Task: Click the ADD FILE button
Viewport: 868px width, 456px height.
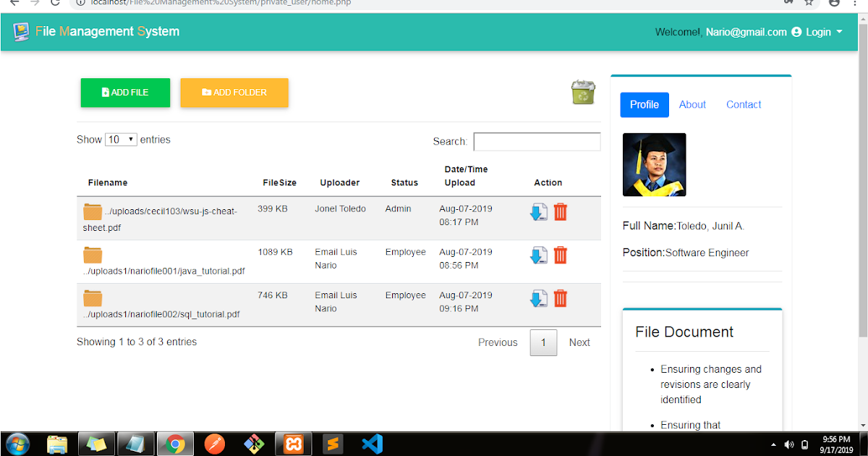Action: pos(124,93)
